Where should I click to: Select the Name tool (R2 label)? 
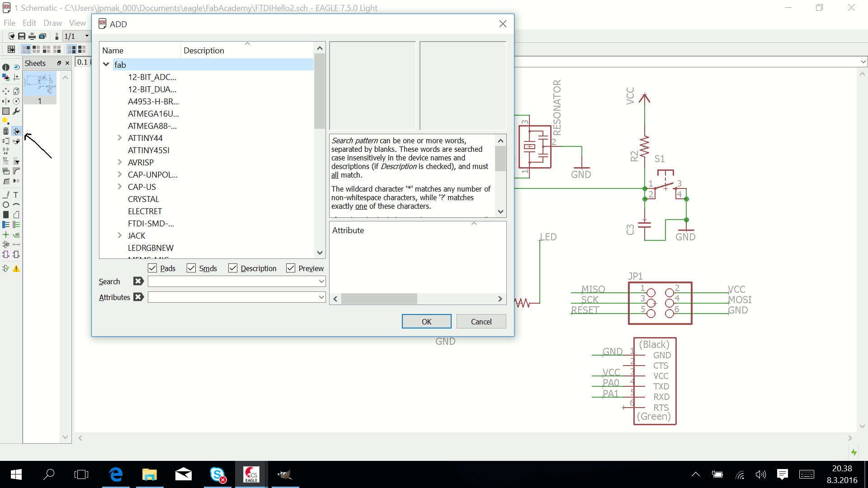6,161
